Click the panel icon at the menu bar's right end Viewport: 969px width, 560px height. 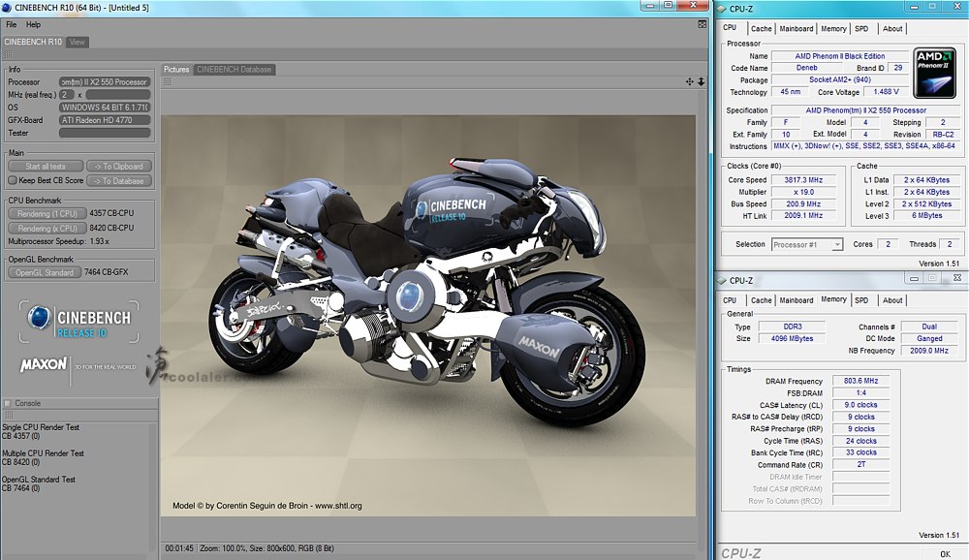click(x=702, y=24)
